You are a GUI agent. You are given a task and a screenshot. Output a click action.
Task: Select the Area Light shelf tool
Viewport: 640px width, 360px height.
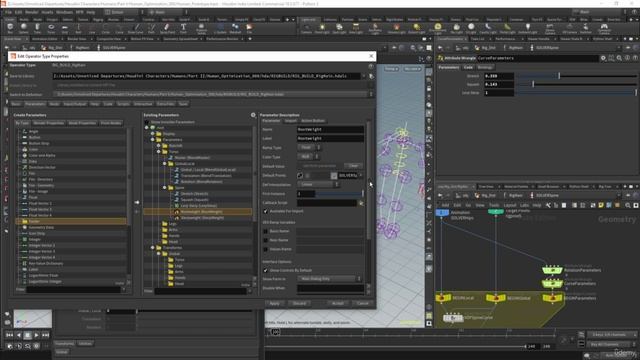[x=356, y=29]
